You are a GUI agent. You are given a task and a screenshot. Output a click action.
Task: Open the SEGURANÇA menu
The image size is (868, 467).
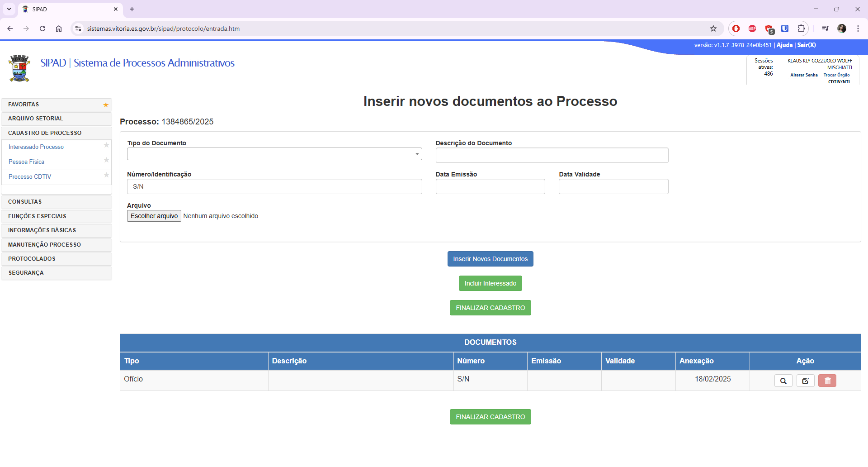coord(57,273)
